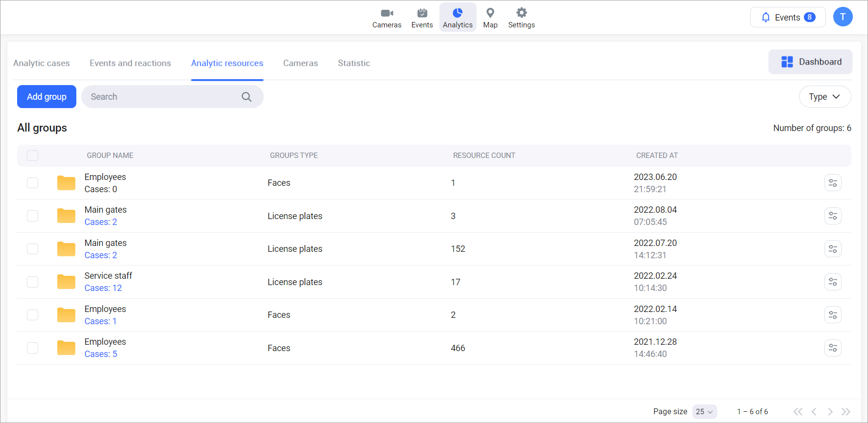
Task: Go to next page arrow in pagination
Action: (x=830, y=412)
